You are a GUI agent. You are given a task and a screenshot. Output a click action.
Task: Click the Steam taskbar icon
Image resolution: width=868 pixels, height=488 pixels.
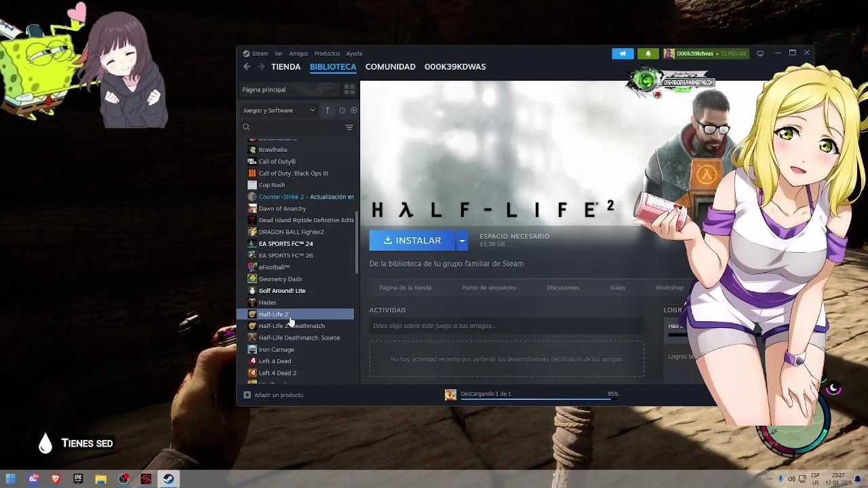pos(168,479)
